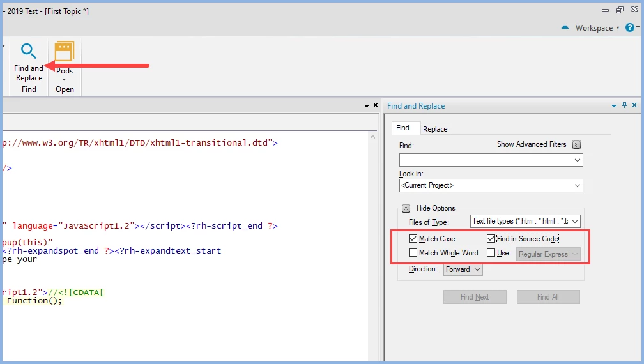644x364 pixels.
Task: Open Find and Replace from the ribbon
Action: 29,63
